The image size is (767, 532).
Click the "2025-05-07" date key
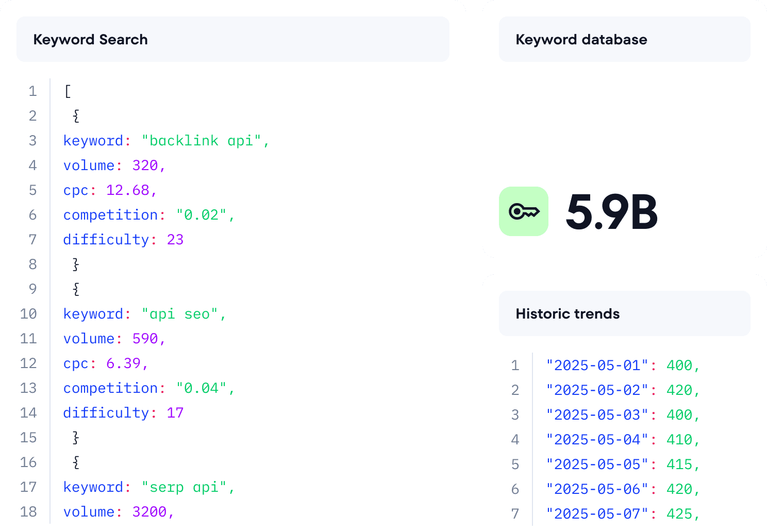point(597,514)
